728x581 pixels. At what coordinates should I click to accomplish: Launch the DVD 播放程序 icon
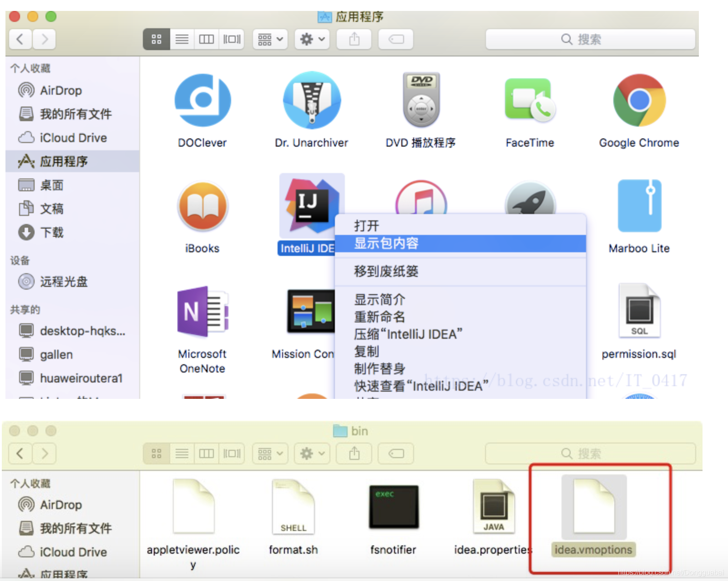pos(421,100)
